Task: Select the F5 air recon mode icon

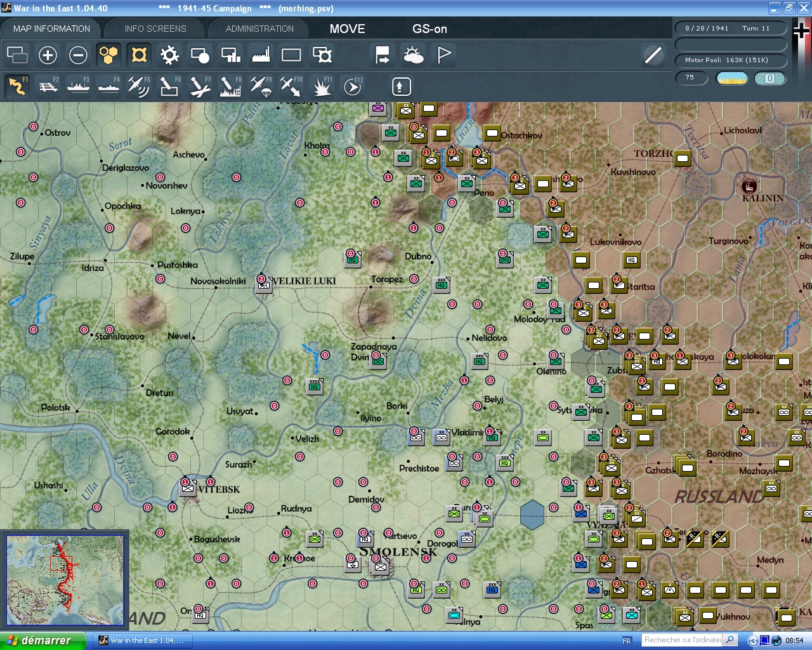Action: [139, 86]
